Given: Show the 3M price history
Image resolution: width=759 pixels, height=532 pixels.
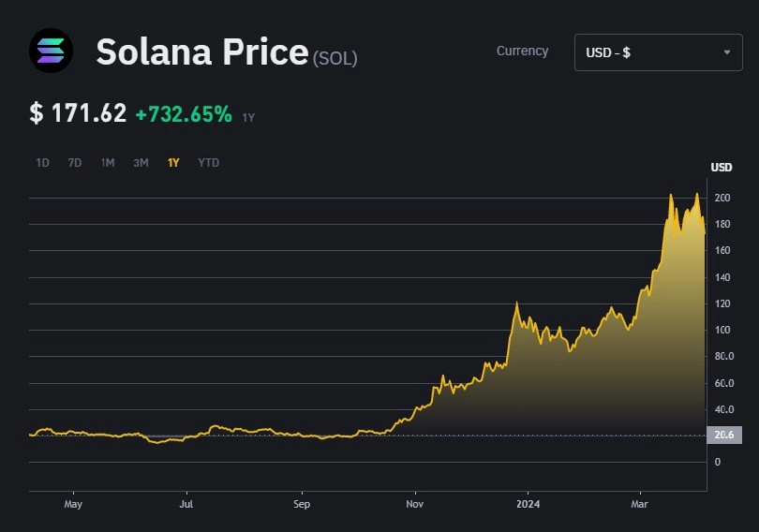Looking at the screenshot, I should click(141, 162).
